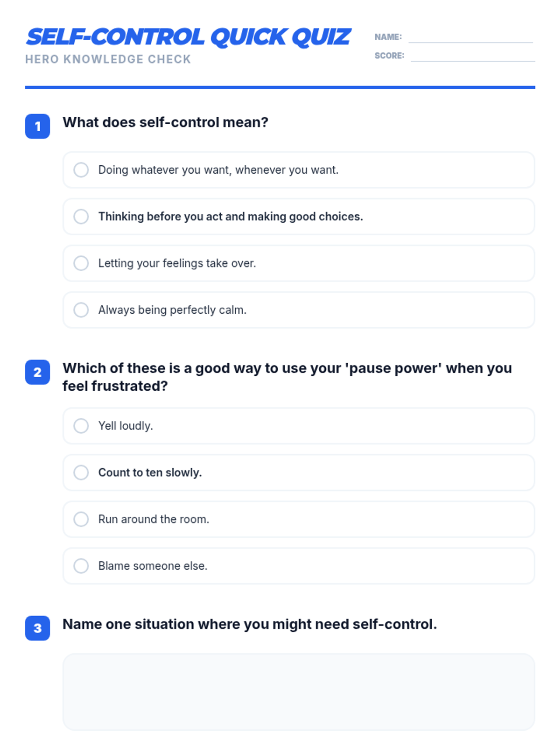560x747 pixels.
Task: Click the question 3 number badge
Action: (x=37, y=628)
